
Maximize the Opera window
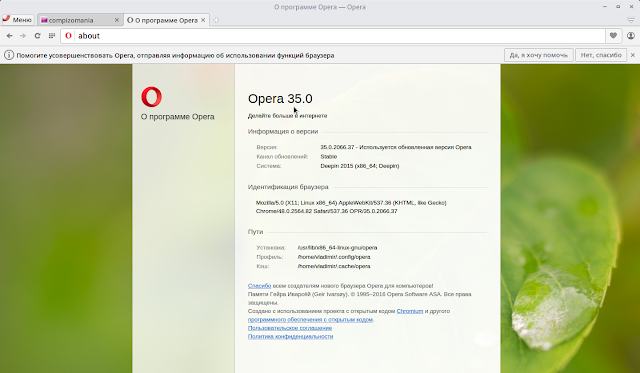618,7
